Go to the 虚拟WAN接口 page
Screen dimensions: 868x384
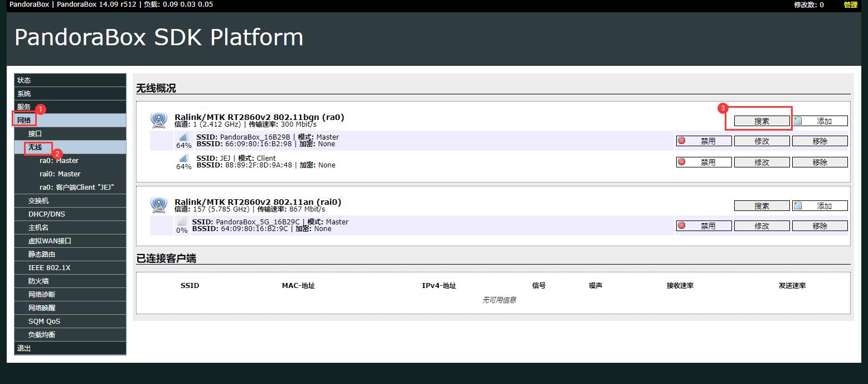(x=70, y=241)
